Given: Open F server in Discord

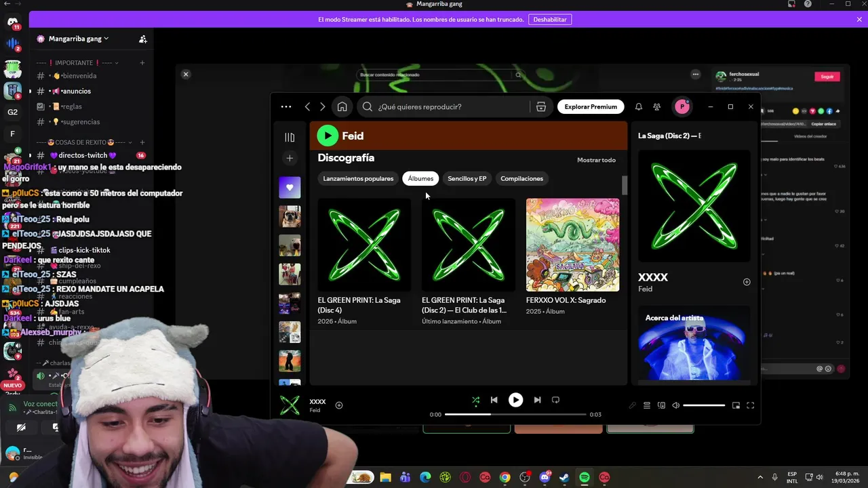Looking at the screenshot, I should [x=12, y=134].
